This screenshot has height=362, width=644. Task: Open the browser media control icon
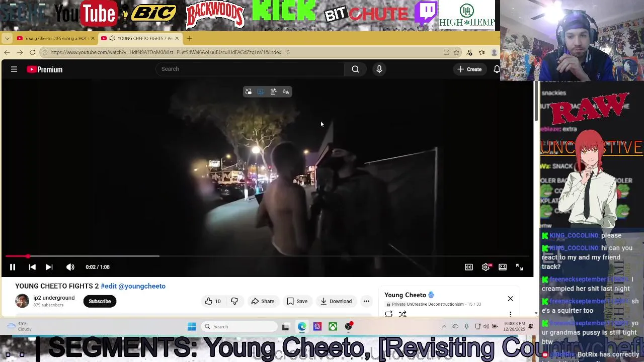pyautogui.click(x=469, y=52)
